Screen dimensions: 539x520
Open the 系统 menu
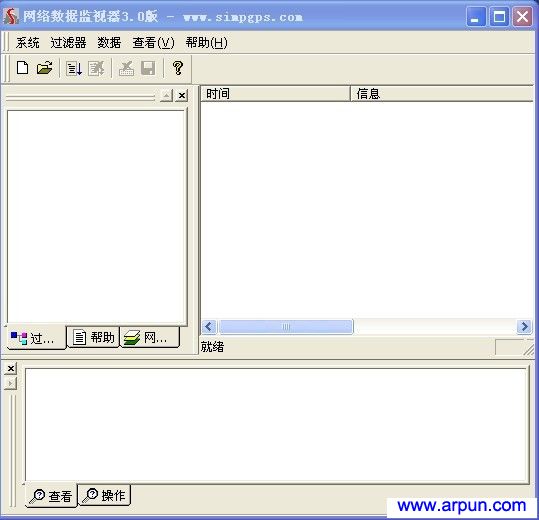click(x=27, y=43)
